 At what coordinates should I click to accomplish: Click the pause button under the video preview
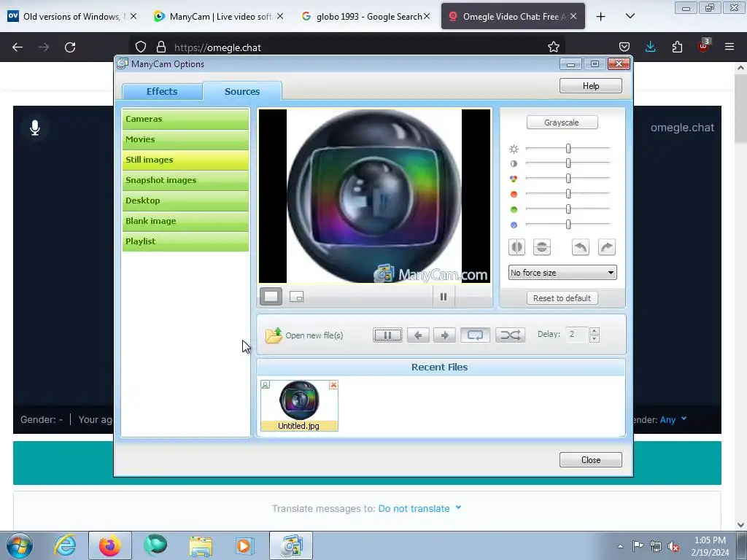tap(443, 297)
